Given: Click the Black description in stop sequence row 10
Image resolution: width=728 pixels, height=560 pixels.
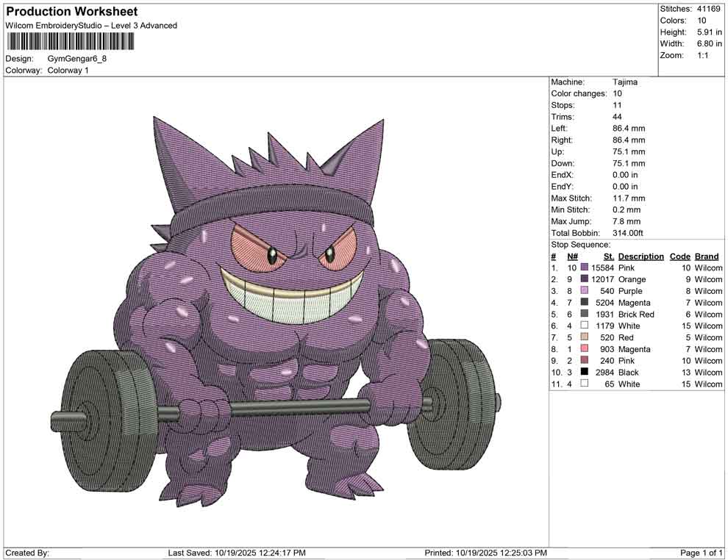Looking at the screenshot, I should [628, 372].
